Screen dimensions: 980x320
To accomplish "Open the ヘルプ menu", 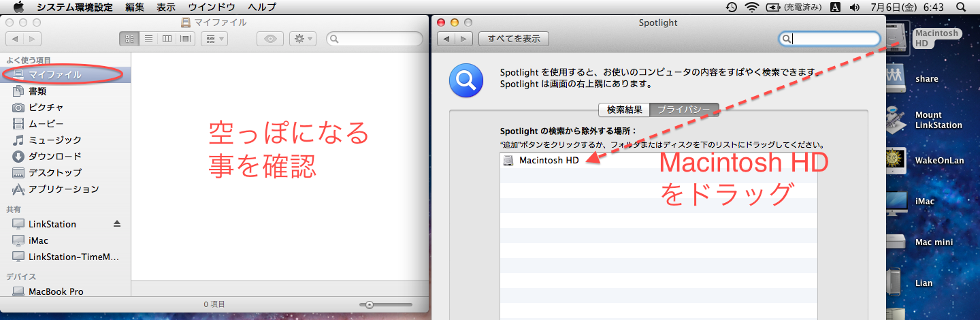I will point(262,7).
